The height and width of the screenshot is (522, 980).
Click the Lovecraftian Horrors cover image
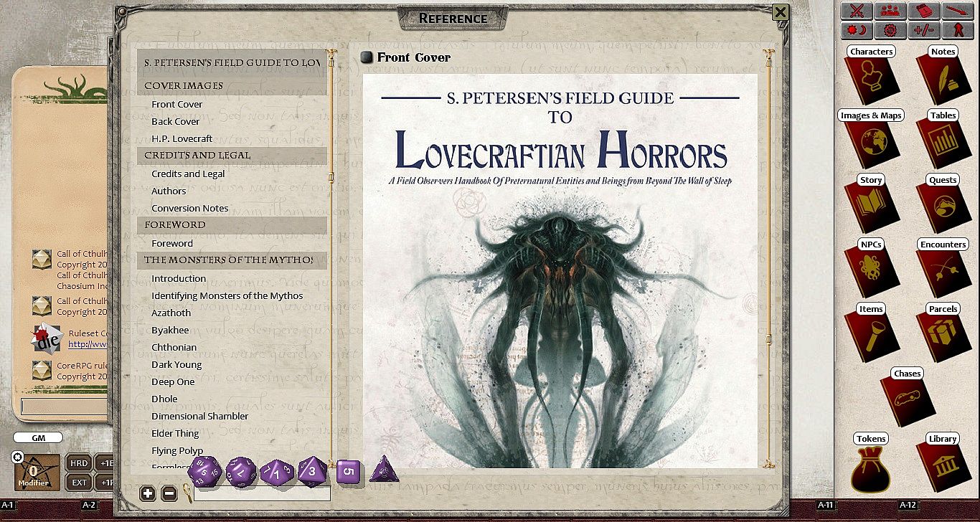(560, 271)
